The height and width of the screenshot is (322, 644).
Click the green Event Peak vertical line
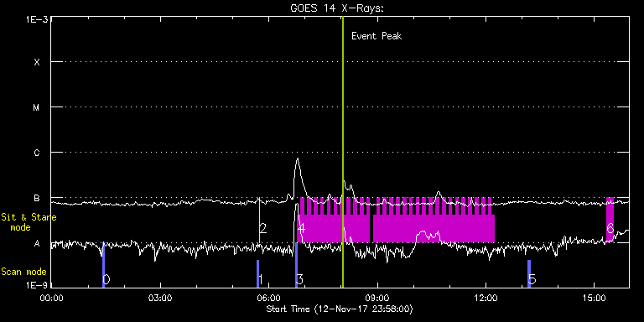(x=342, y=152)
